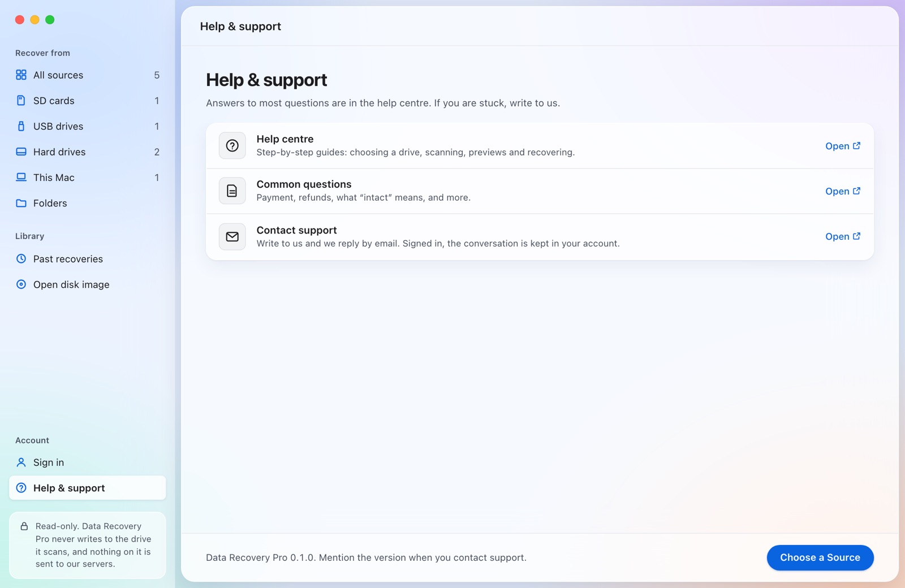Click the Sign in person icon

(x=21, y=462)
